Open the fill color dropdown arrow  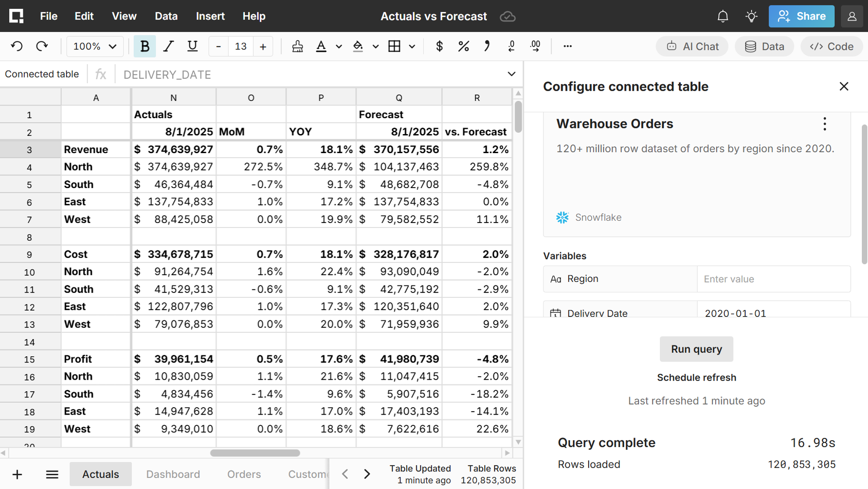[x=376, y=46]
